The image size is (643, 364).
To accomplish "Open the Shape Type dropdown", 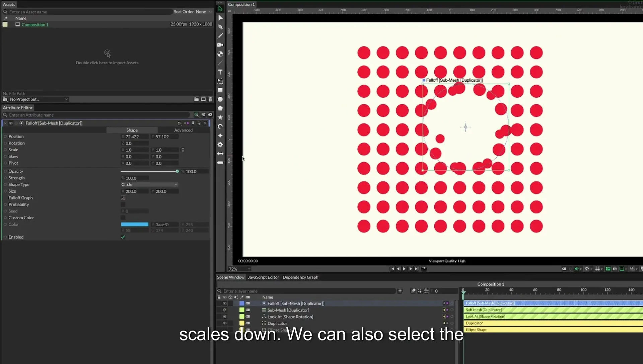I will (x=149, y=185).
